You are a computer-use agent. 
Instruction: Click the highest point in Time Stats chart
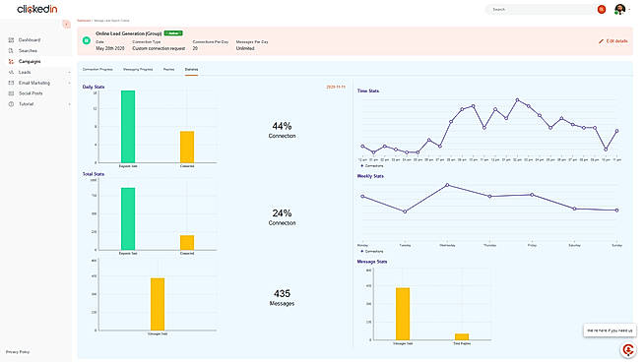coord(517,99)
